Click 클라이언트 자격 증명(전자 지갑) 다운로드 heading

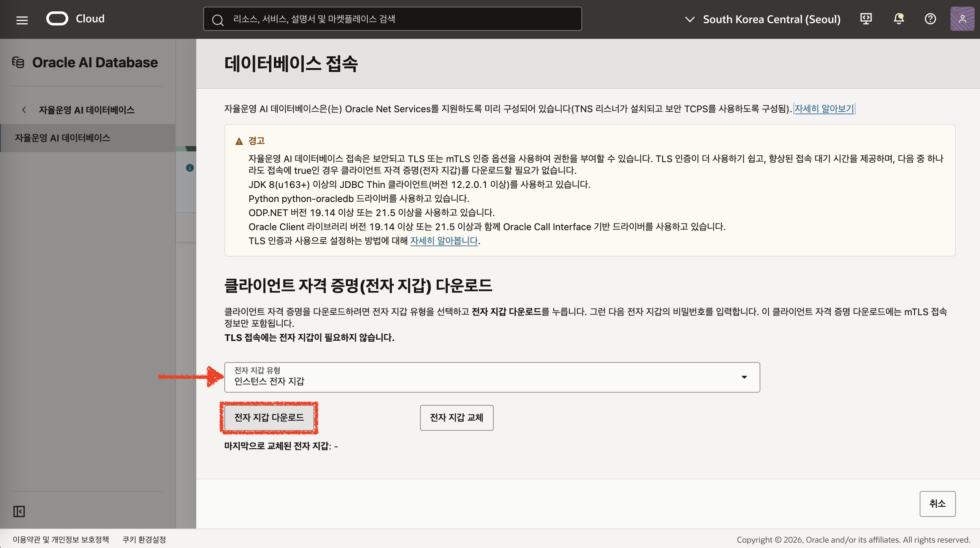point(358,285)
